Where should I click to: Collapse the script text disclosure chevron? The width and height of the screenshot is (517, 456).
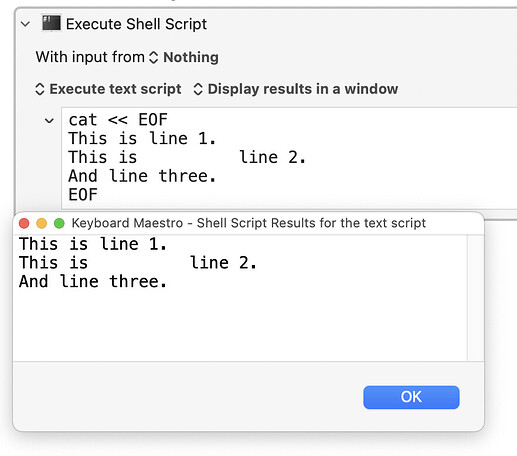click(49, 121)
